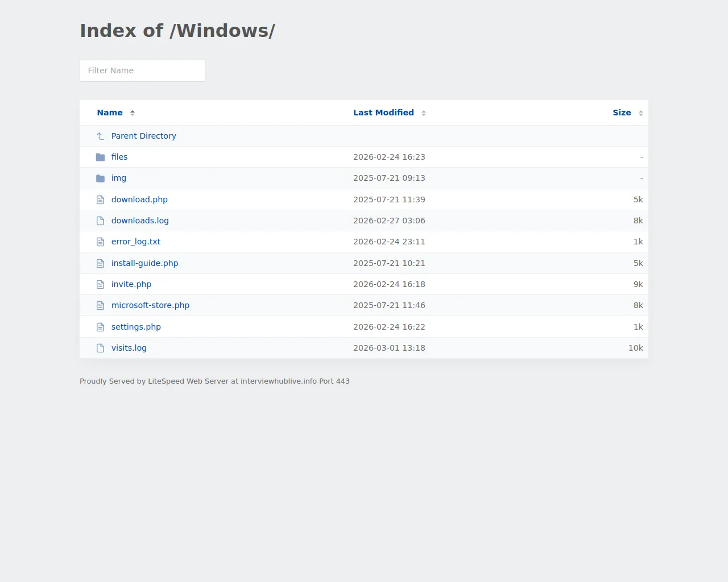This screenshot has width=728, height=582.
Task: Click the sort arrows next to Name
Action: point(133,113)
